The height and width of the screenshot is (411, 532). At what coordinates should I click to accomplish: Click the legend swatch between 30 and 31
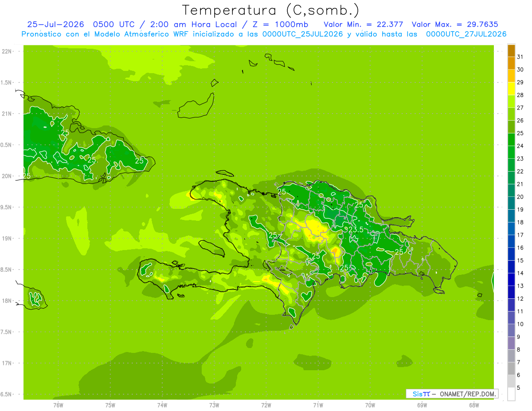click(x=511, y=63)
